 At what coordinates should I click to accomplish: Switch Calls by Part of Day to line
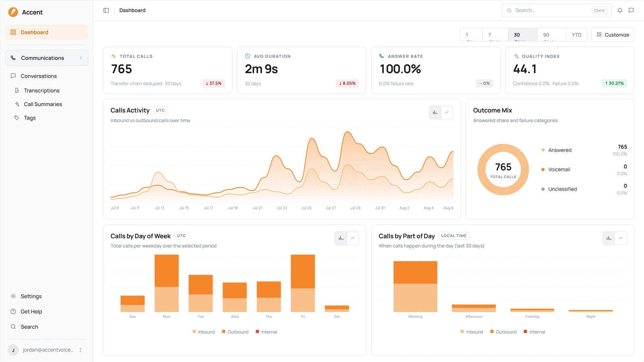(x=621, y=238)
